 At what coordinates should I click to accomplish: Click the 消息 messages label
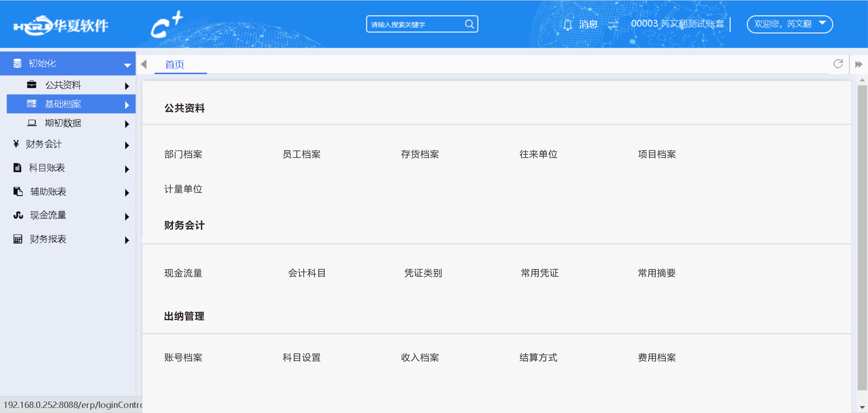588,24
